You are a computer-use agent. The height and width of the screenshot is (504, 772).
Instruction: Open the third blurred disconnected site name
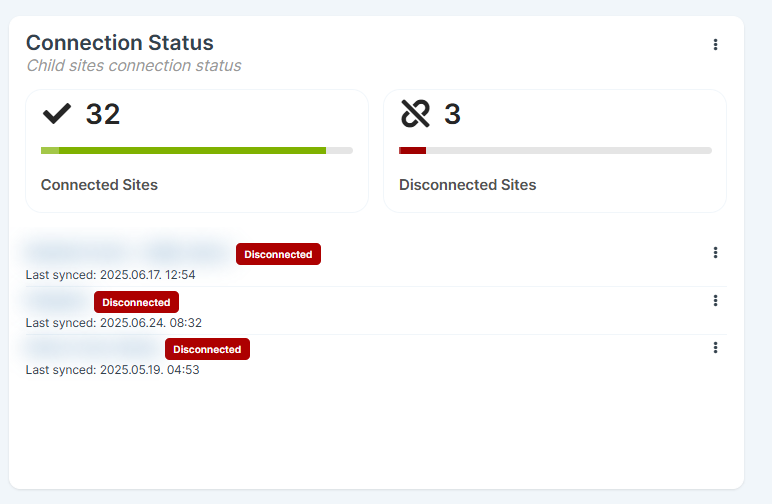92,347
